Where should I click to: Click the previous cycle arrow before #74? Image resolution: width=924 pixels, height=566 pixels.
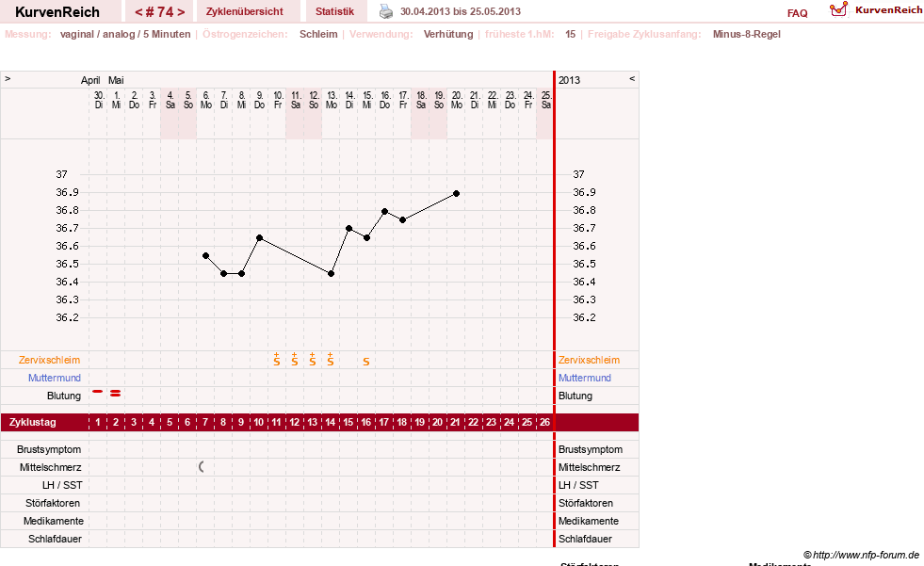pyautogui.click(x=138, y=12)
